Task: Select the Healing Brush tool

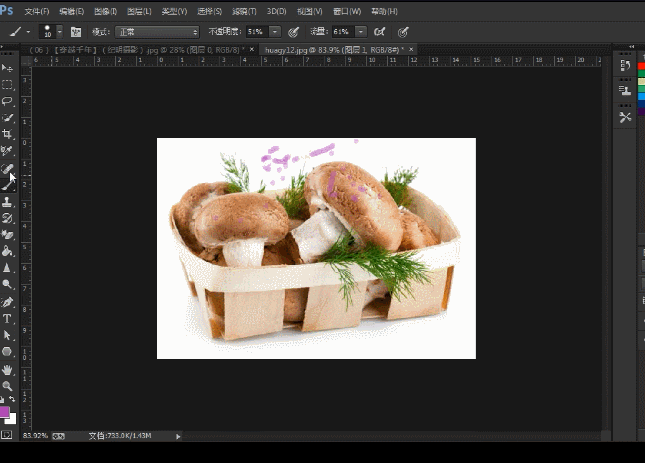Action: click(x=7, y=169)
